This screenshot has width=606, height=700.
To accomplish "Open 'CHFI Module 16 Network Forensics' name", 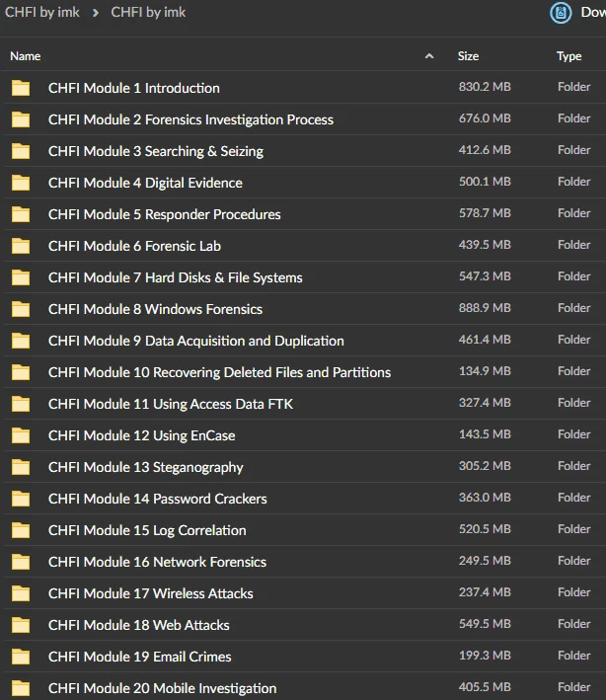I will pyautogui.click(x=158, y=562).
